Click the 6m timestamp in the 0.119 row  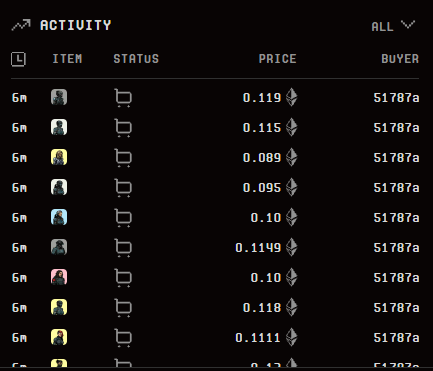(x=19, y=98)
